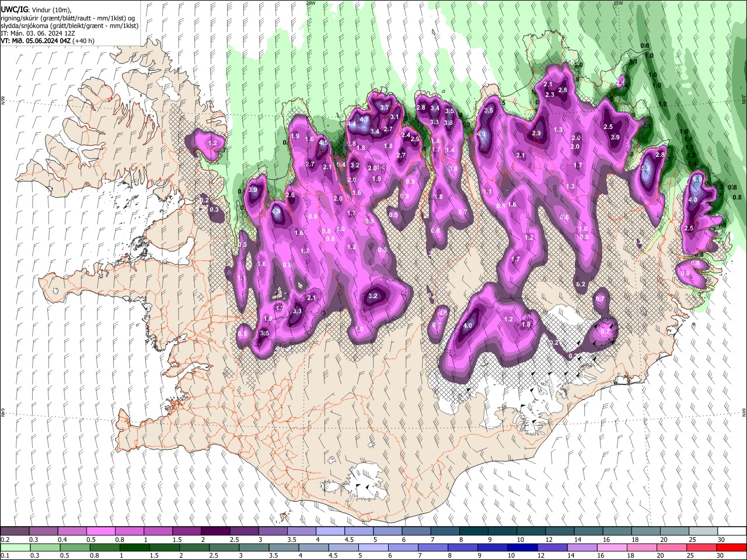Image resolution: width=747 pixels, height=560 pixels.
Task: Pick the bottom-row light pink swatch starting at 16
Action: pos(612,547)
